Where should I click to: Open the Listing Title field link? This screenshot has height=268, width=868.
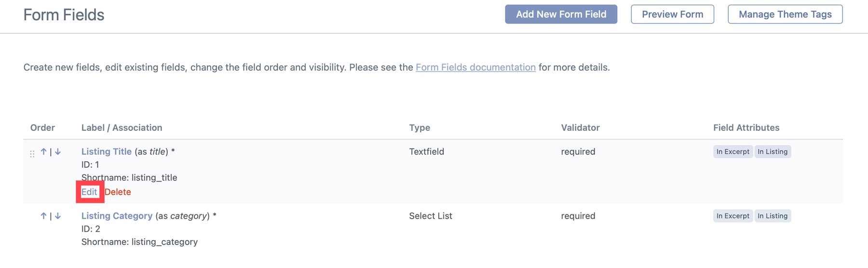tap(106, 152)
